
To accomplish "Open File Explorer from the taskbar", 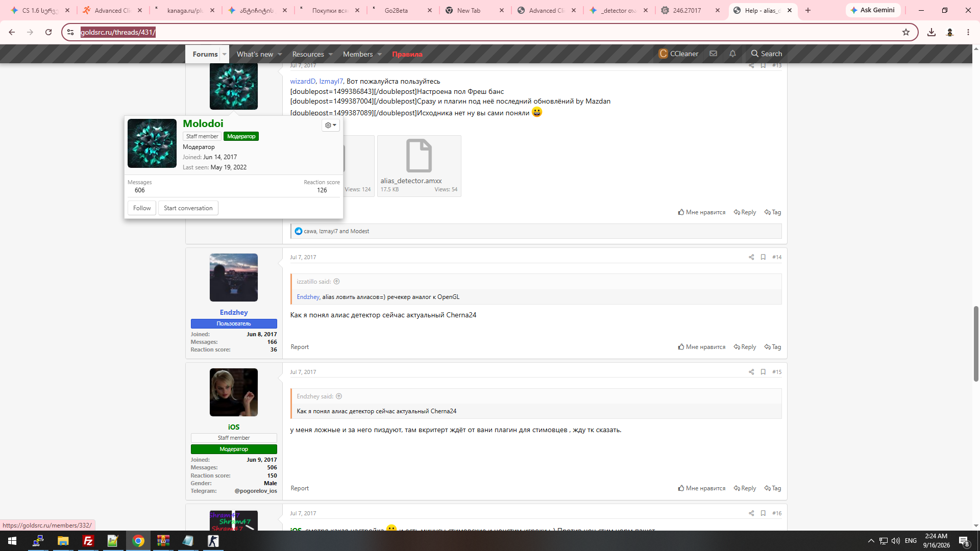I will pos(63,541).
